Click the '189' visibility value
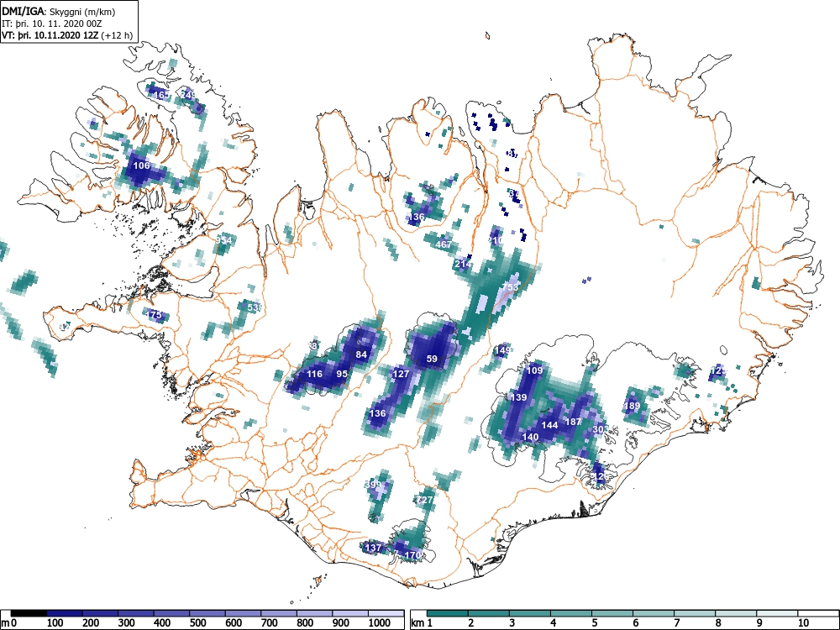Screen dimensions: 840x630 [x=633, y=406]
